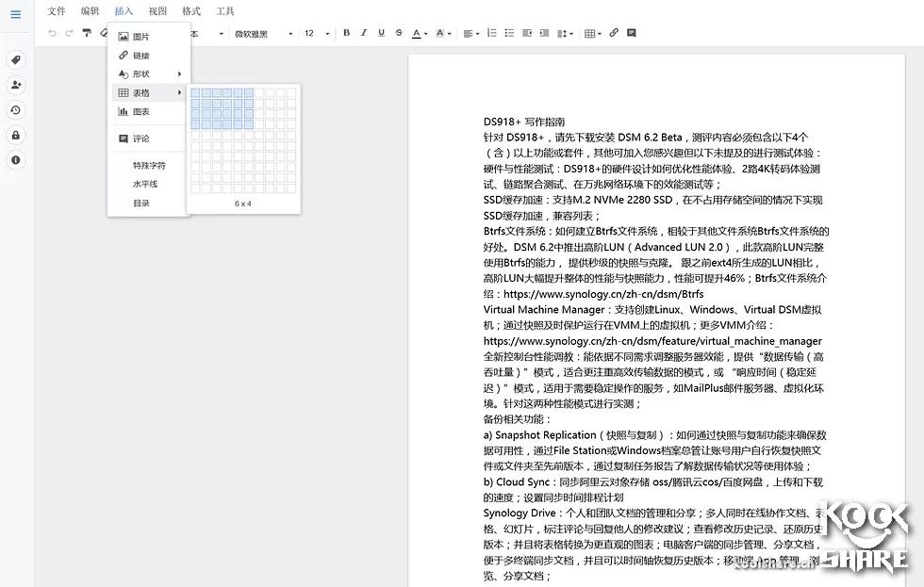This screenshot has height=587, width=924.
Task: Click the 插入 menu
Action: 124,11
